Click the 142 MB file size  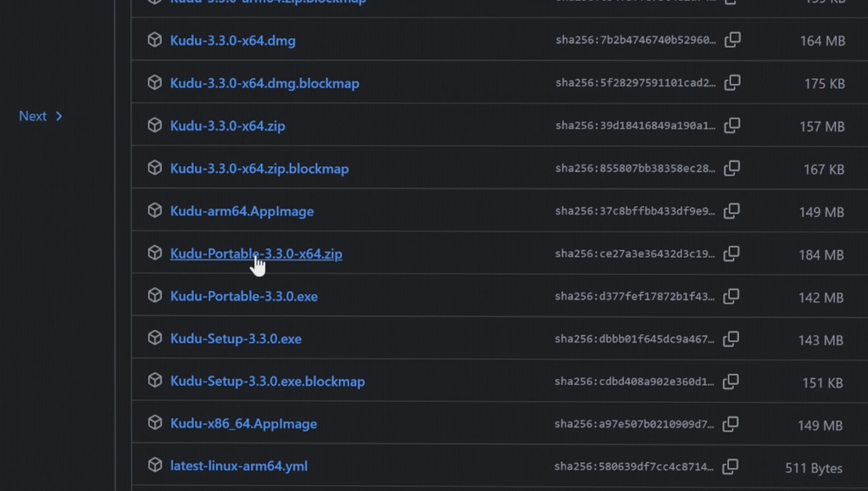821,298
